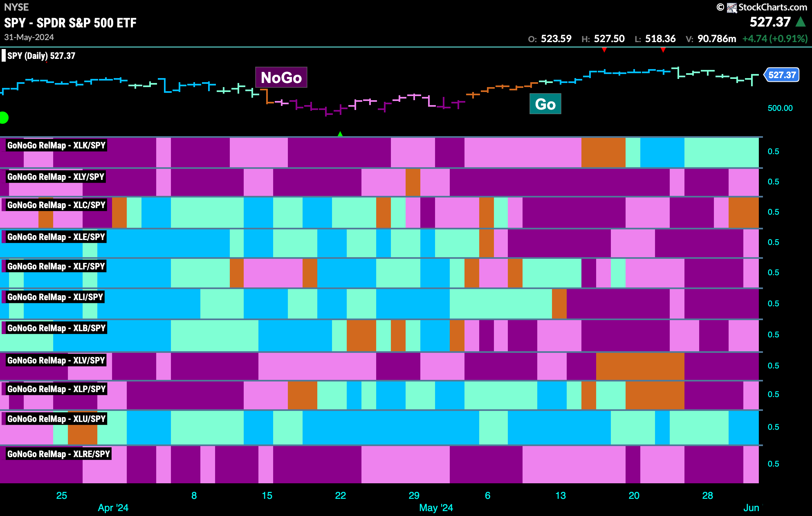Screen dimensions: 812x516
Task: Click the first red triangle marker above chart
Action: 604,50
